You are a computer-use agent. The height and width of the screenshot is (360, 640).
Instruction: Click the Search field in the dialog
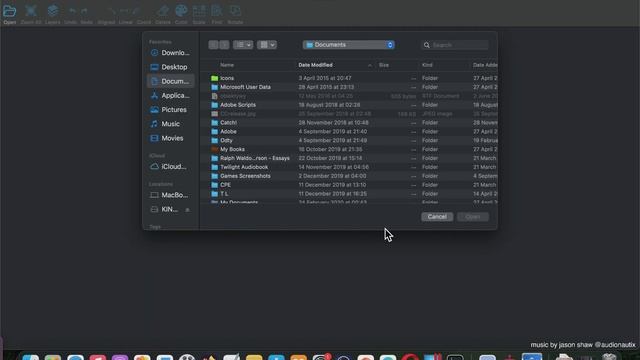[455, 45]
